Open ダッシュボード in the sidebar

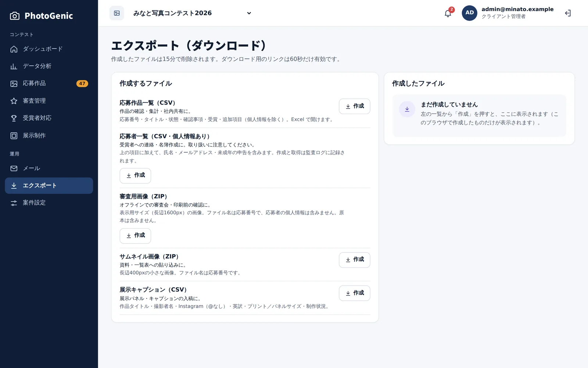[49, 49]
